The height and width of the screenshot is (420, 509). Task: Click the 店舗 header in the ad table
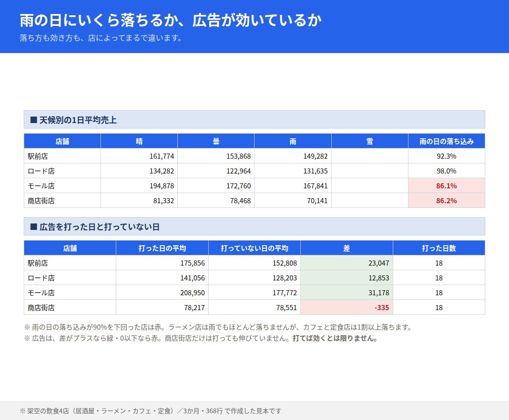pyautogui.click(x=70, y=248)
